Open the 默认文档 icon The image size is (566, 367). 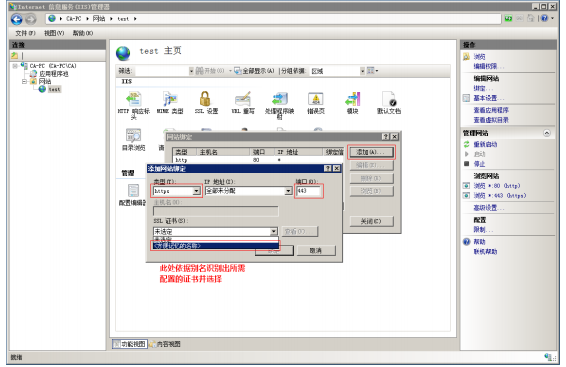(x=389, y=99)
